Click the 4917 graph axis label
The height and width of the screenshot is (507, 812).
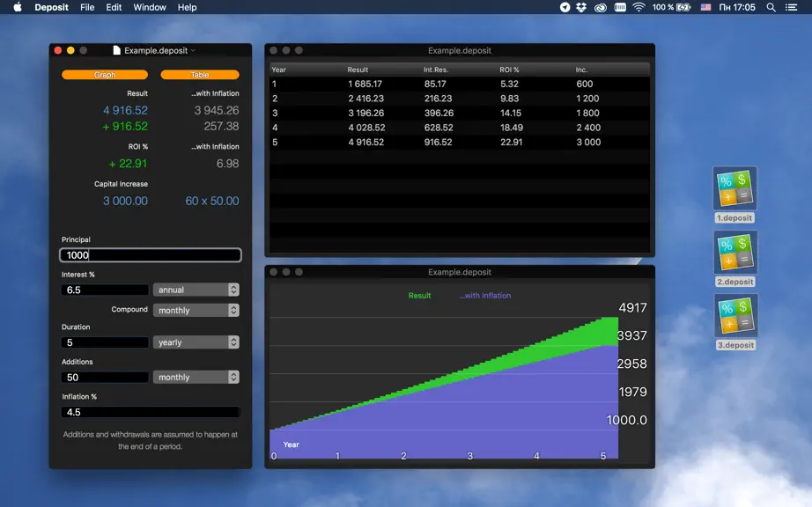632,308
